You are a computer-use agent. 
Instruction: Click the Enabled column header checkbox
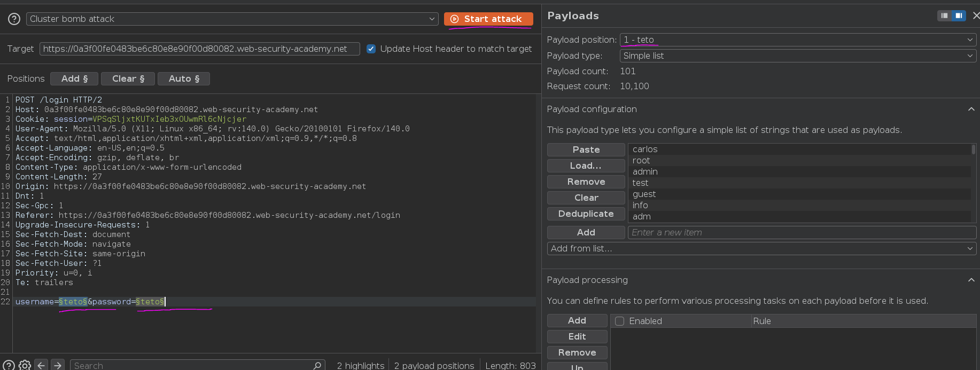coord(620,321)
